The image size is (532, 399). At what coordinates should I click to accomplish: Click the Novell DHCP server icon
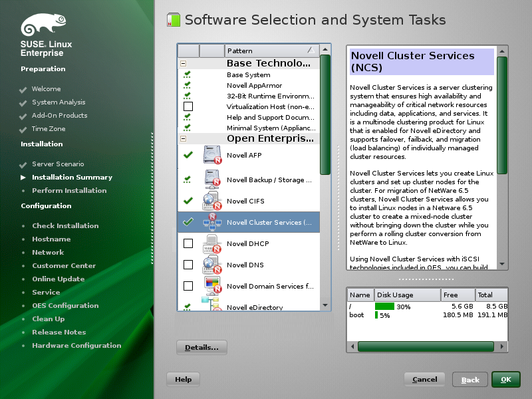coord(212,243)
